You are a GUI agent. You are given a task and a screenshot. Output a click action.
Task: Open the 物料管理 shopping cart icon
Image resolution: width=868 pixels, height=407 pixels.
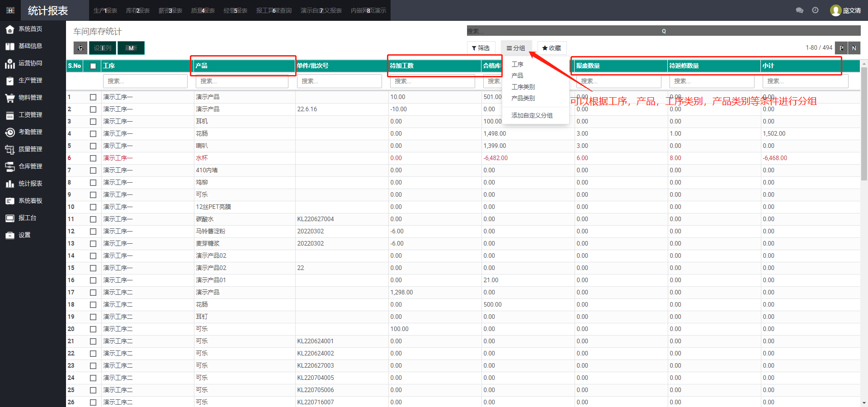(10, 98)
